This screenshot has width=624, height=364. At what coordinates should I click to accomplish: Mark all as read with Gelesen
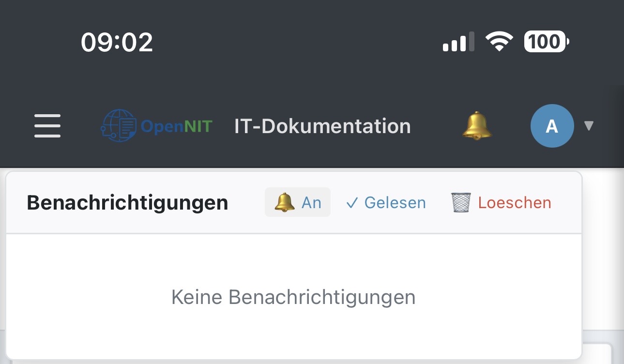pos(395,202)
